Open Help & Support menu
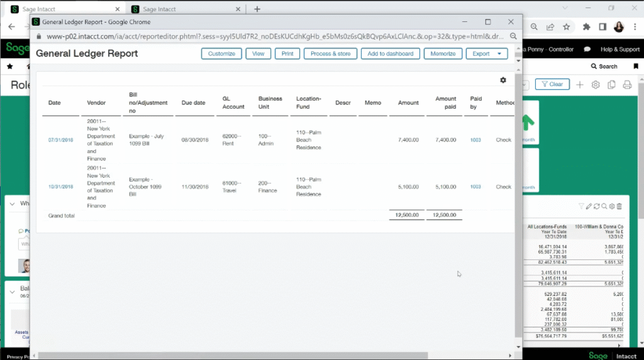This screenshot has height=360, width=644. click(619, 49)
